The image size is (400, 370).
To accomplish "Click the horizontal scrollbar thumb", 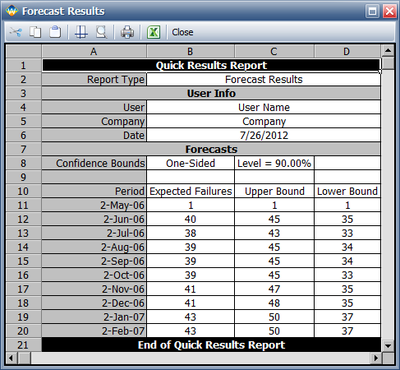I will click(x=24, y=358).
